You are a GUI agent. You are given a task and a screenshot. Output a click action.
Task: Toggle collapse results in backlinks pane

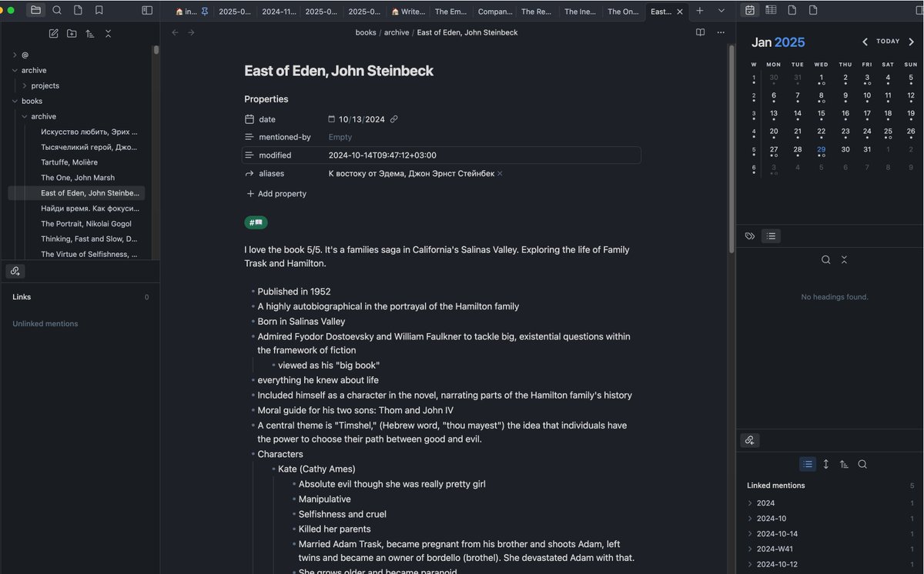coord(807,464)
